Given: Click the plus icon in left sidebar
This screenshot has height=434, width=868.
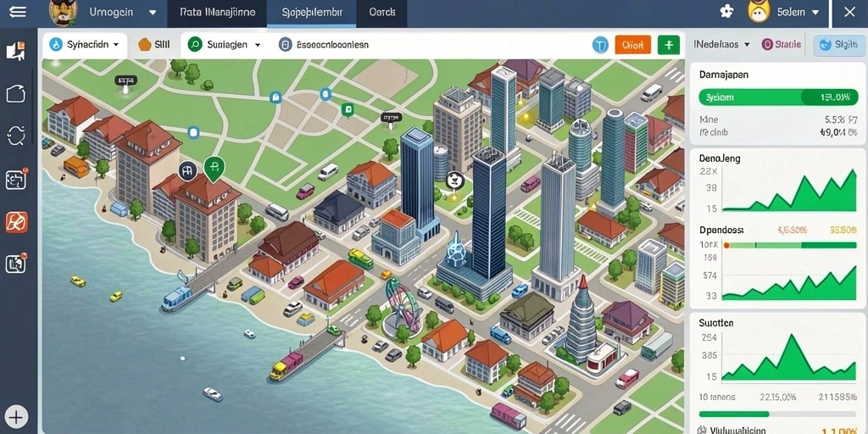Looking at the screenshot, I should click(x=17, y=417).
